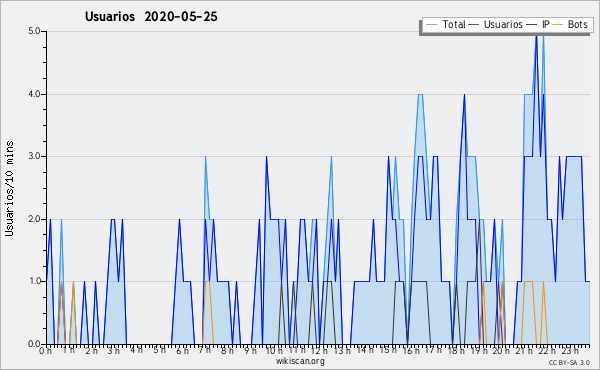
Task: Click the 5.0 y-axis tick label
Action: 34,31
